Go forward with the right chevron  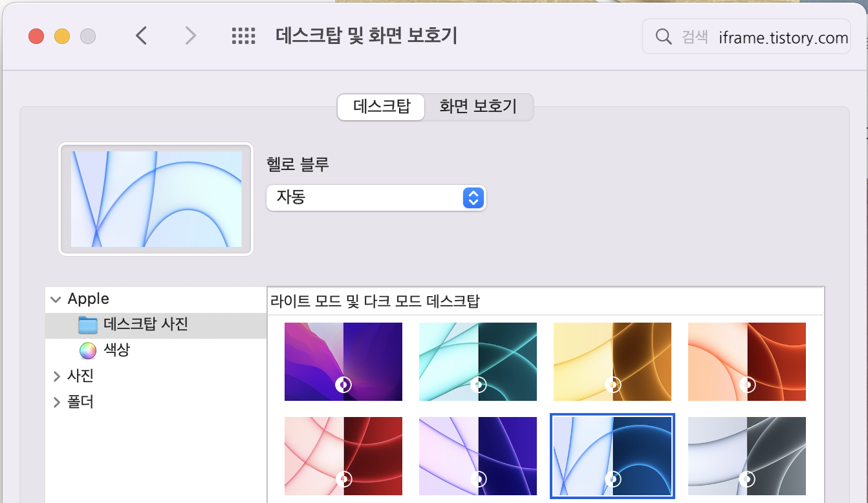pyautogui.click(x=190, y=36)
